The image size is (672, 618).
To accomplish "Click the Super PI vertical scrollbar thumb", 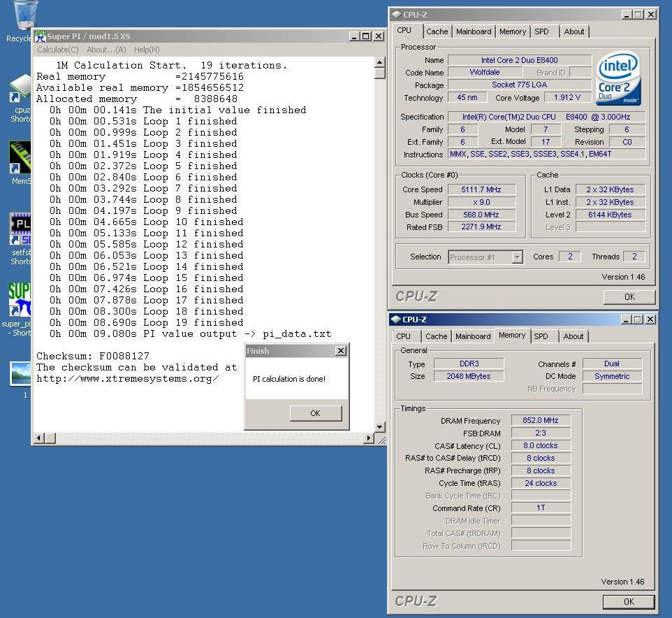I will point(379,73).
